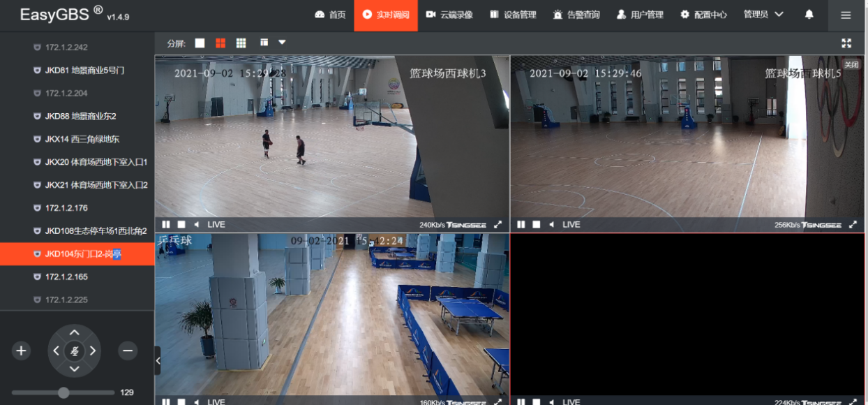868x405 pixels.
Task: Click the hamburger menu icon top right
Action: [846, 15]
